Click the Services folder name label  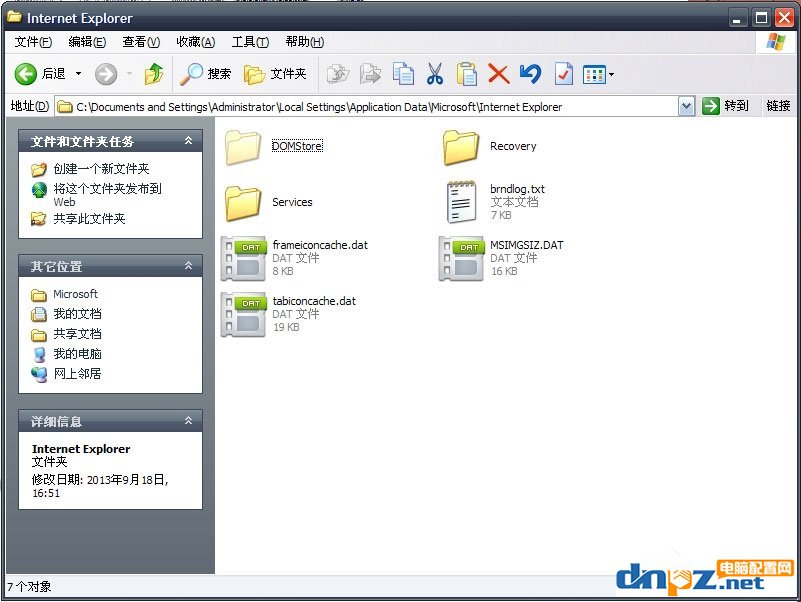click(292, 202)
